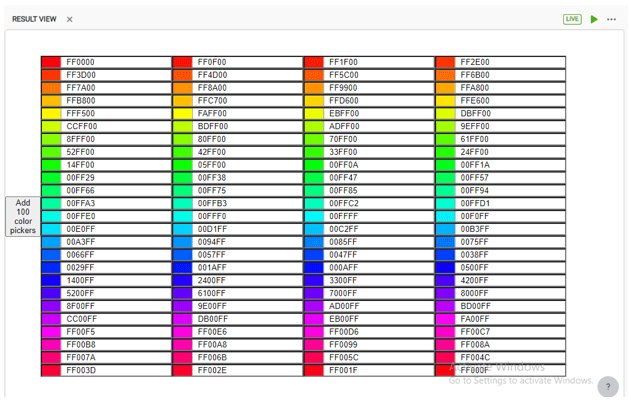Image resolution: width=629 pixels, height=406 pixels.
Task: Toggle the LIVE mode badge
Action: pyautogui.click(x=572, y=19)
